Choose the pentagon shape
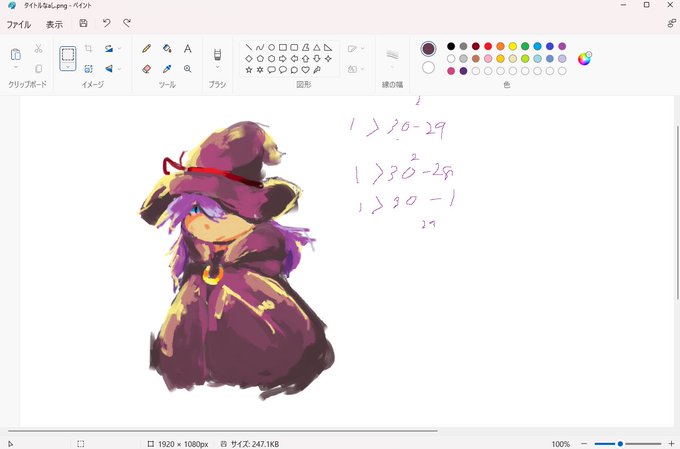 (x=260, y=59)
